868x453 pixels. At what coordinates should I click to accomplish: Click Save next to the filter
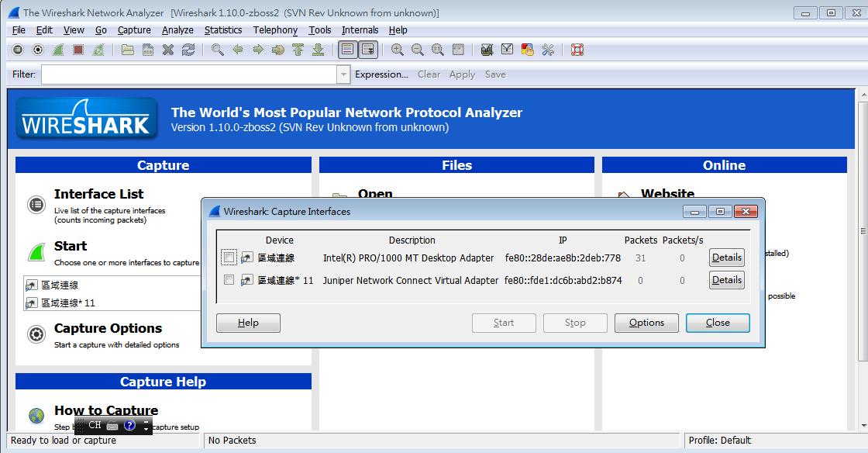point(495,74)
